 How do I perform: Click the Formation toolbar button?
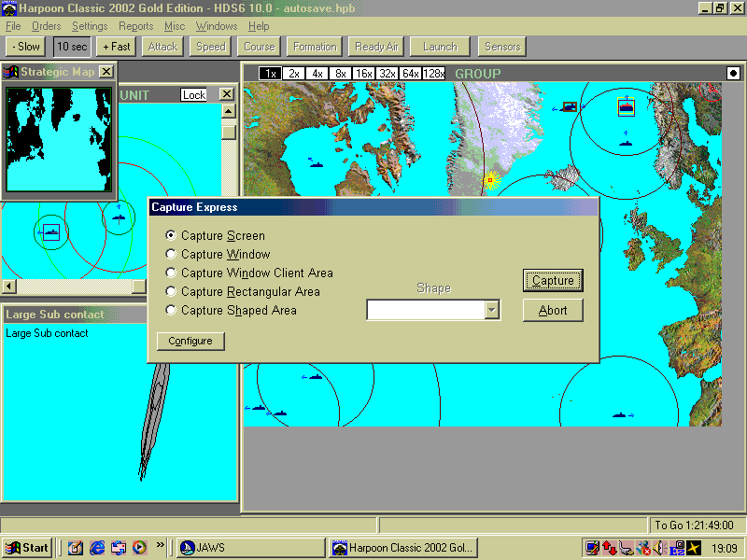click(x=315, y=47)
